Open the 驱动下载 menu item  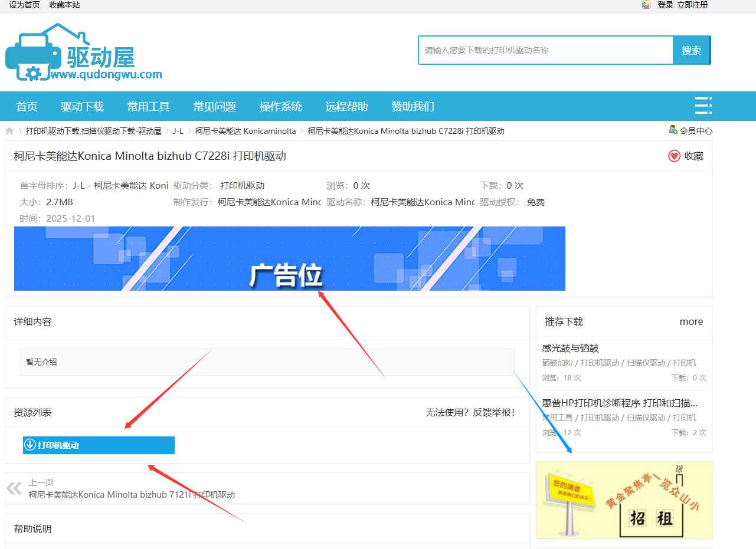[x=81, y=106]
